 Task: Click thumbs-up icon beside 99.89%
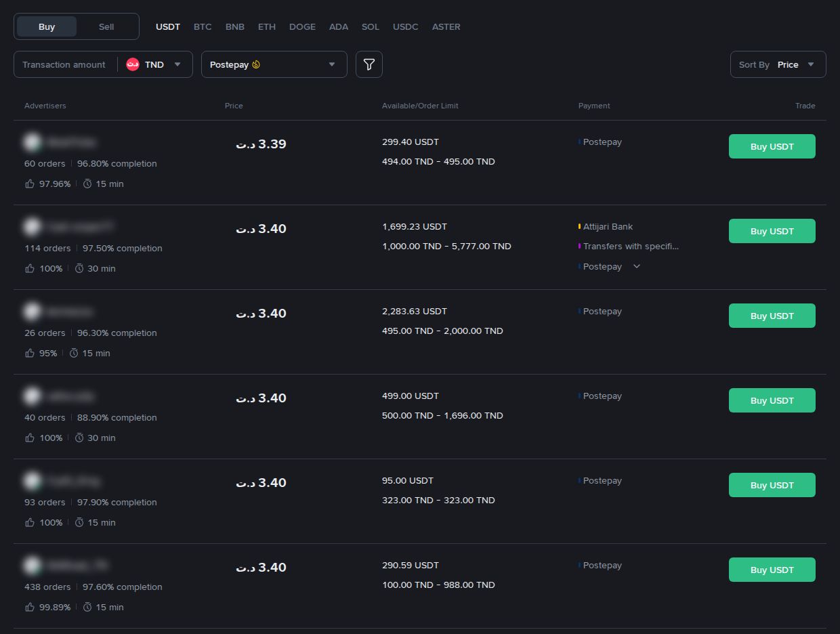pyautogui.click(x=30, y=607)
